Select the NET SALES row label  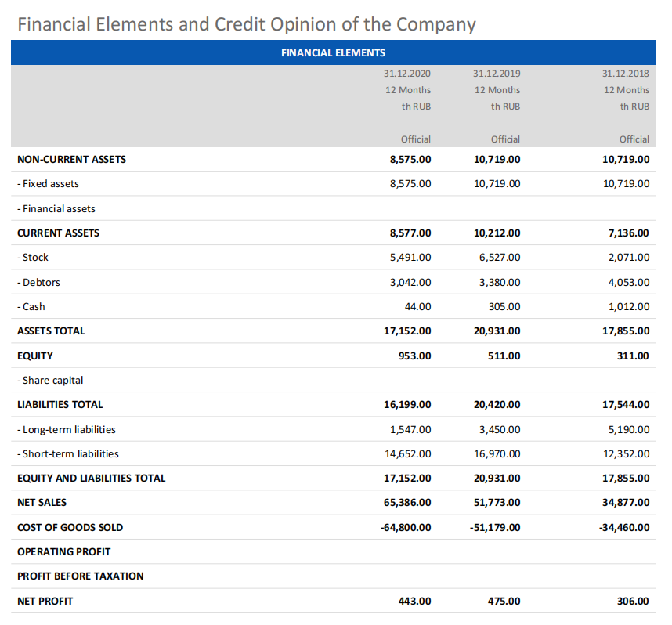tap(42, 503)
